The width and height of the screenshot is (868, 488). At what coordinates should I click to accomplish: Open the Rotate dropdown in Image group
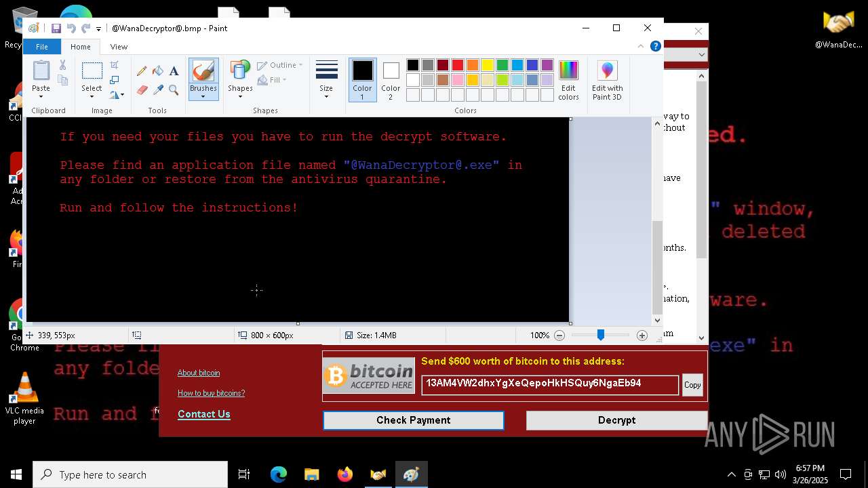(117, 95)
